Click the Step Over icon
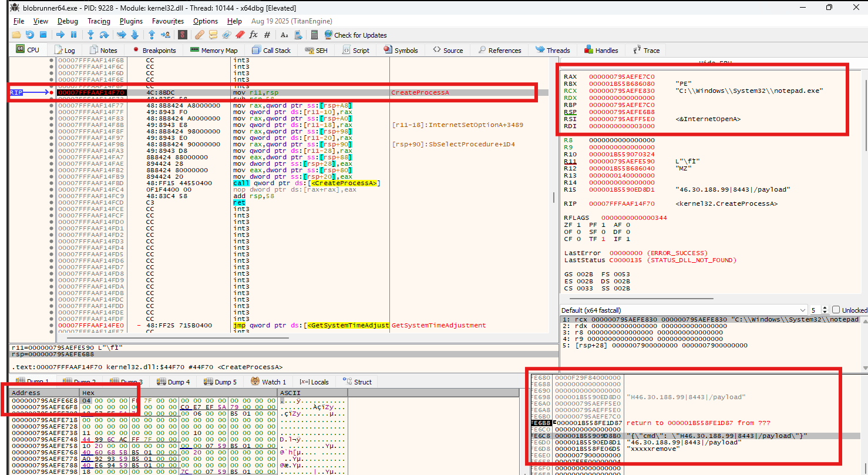Screen dimensions: 868x475 (x=104, y=35)
